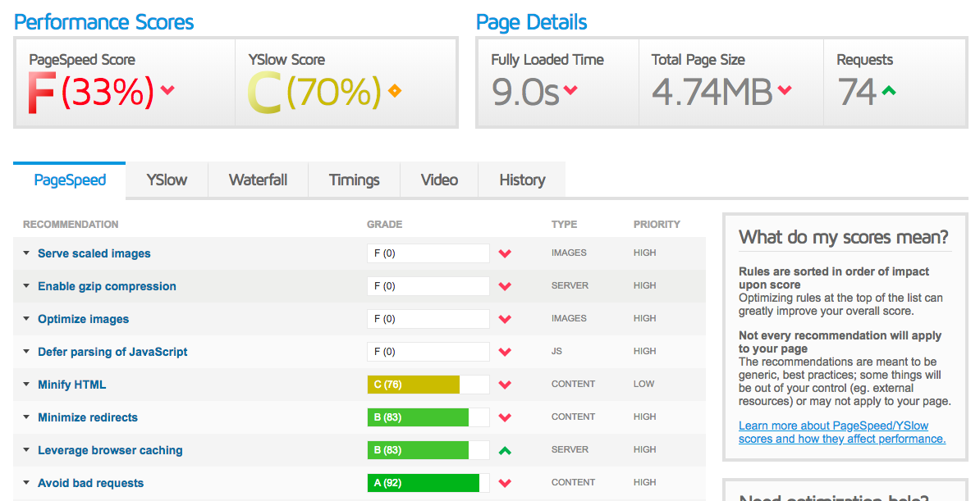The height and width of the screenshot is (501, 980).
Task: Click the PRIORITY column header
Action: (657, 225)
